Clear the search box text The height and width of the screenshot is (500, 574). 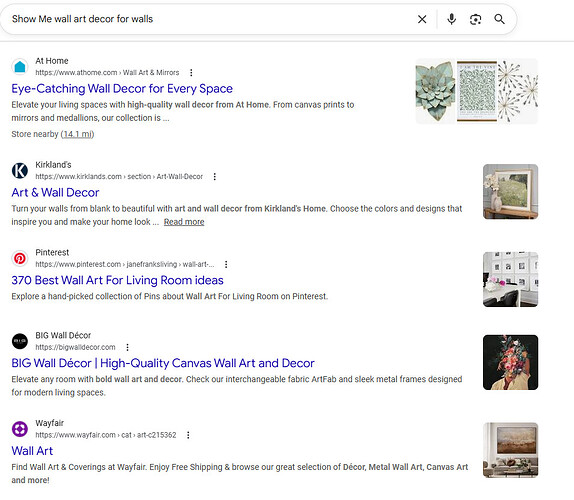pyautogui.click(x=422, y=19)
